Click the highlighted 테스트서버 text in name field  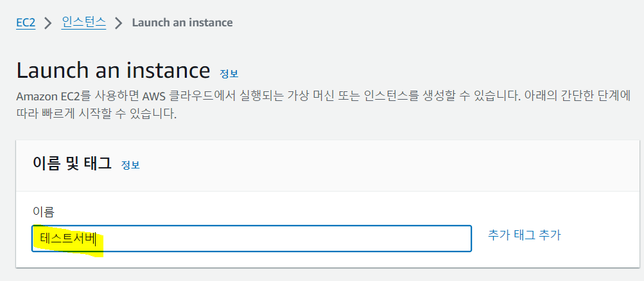[x=67, y=239]
